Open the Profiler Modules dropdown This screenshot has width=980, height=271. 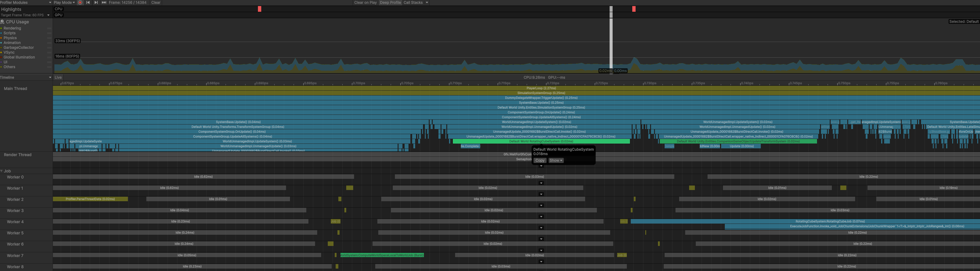tap(26, 2)
